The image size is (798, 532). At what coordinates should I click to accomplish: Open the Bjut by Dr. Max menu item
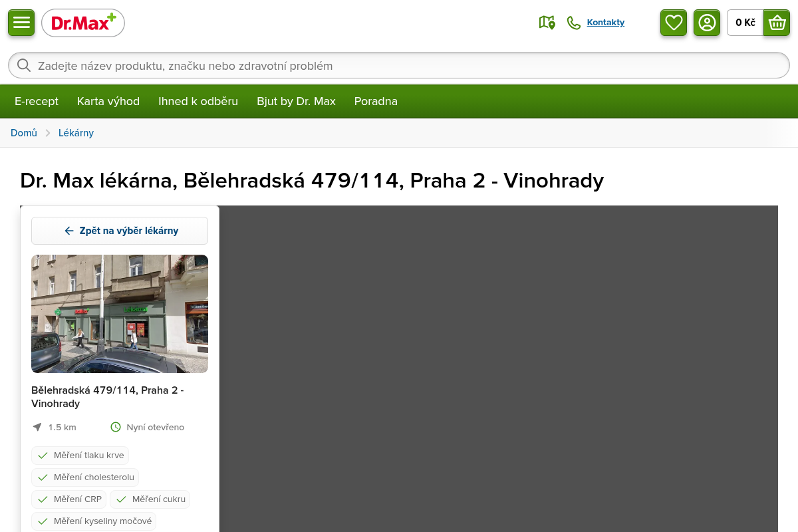pos(297,101)
